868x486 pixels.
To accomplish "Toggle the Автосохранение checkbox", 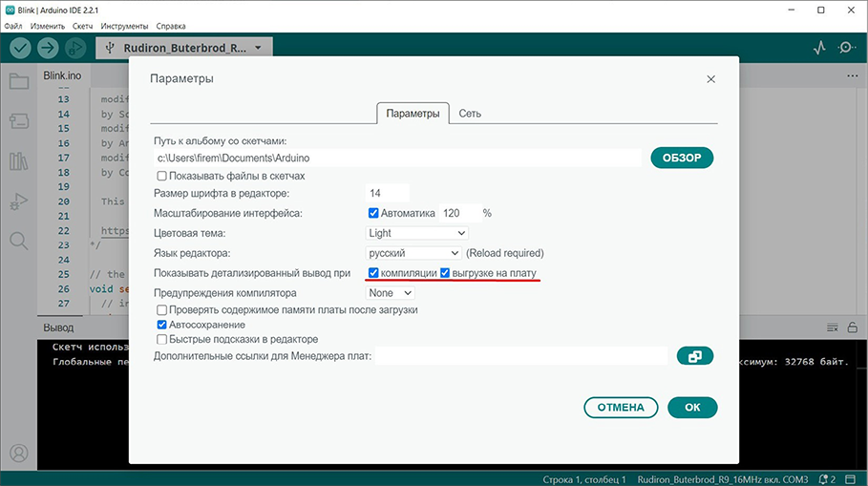I will tap(161, 325).
